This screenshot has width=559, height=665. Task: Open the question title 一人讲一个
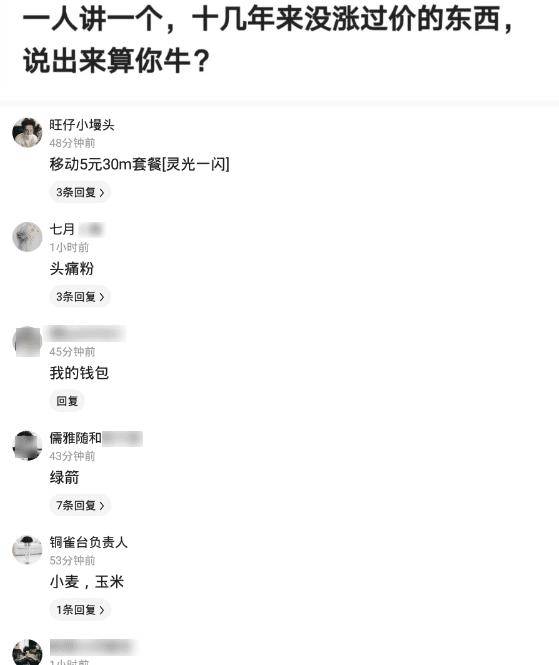[x=268, y=40]
